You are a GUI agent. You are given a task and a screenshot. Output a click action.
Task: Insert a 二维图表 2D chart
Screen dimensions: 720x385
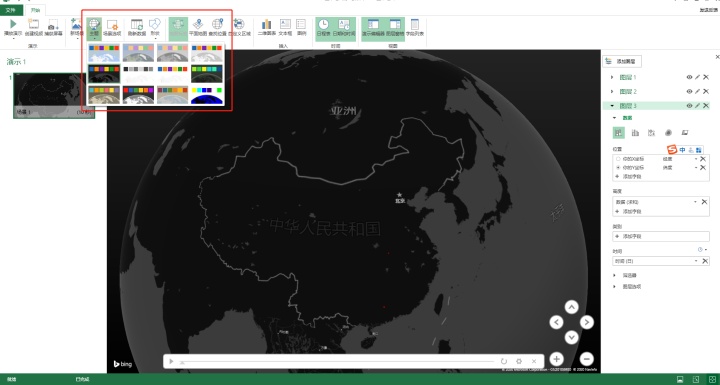pos(267,28)
